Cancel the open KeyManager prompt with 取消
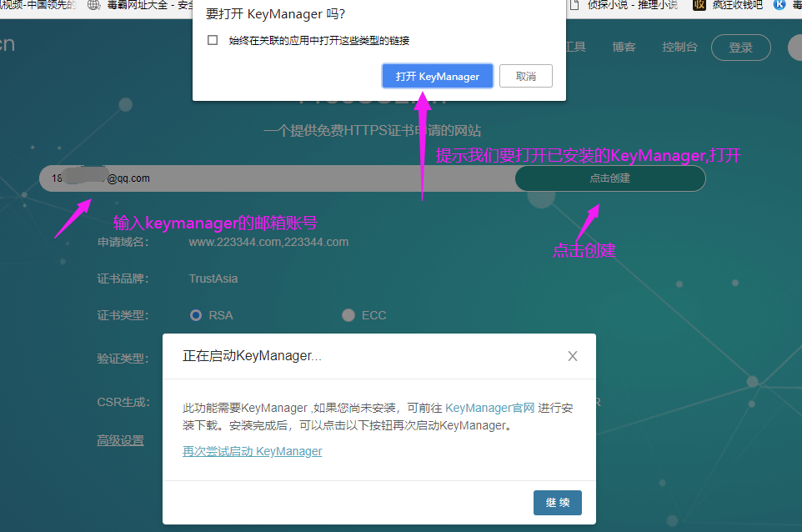 [526, 76]
